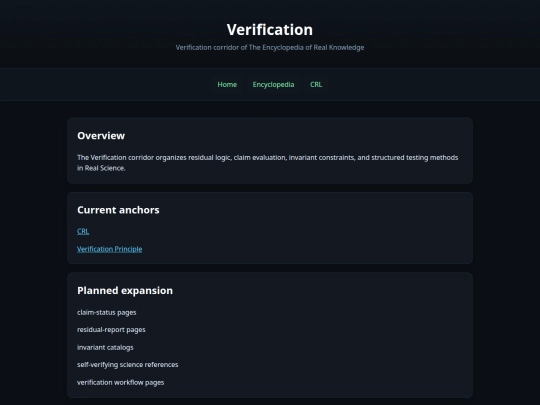
Task: Select 'invariant catalogs' list entry
Action: [x=105, y=347]
